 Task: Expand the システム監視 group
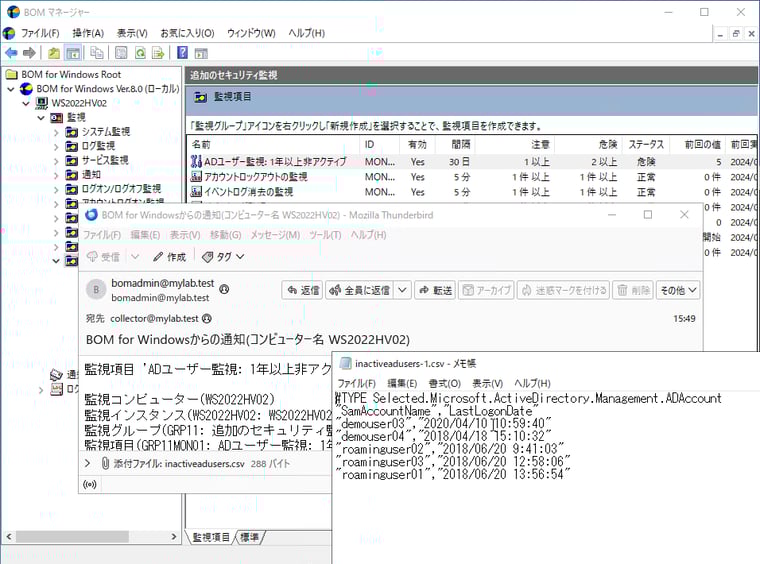56,132
